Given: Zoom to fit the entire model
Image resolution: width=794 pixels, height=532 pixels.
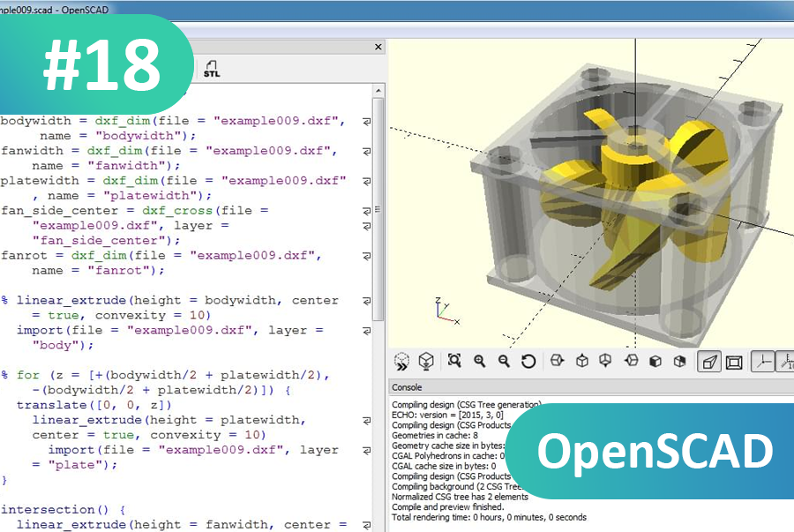Looking at the screenshot, I should click(454, 361).
